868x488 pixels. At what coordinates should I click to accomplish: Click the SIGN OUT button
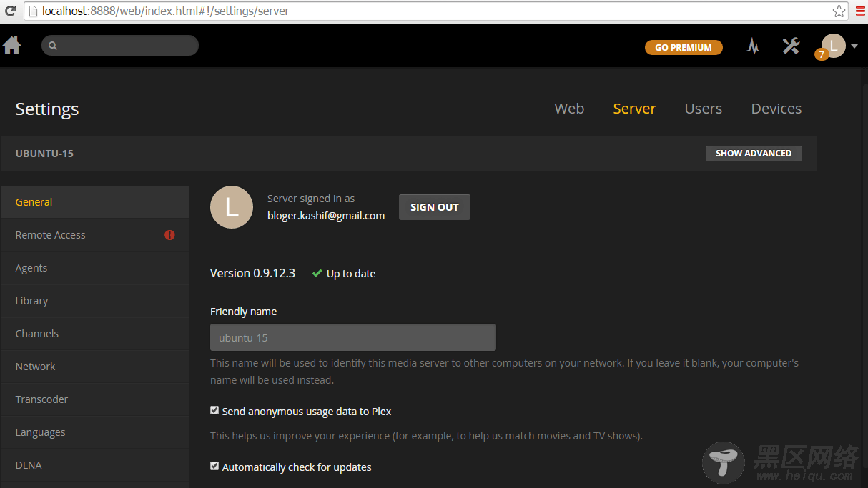[x=435, y=207]
